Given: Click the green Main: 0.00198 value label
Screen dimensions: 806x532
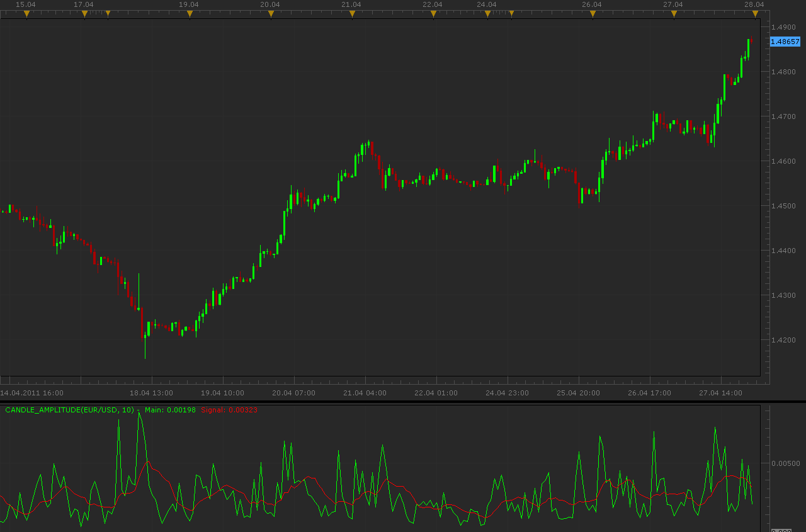Looking at the screenshot, I should pyautogui.click(x=170, y=410).
